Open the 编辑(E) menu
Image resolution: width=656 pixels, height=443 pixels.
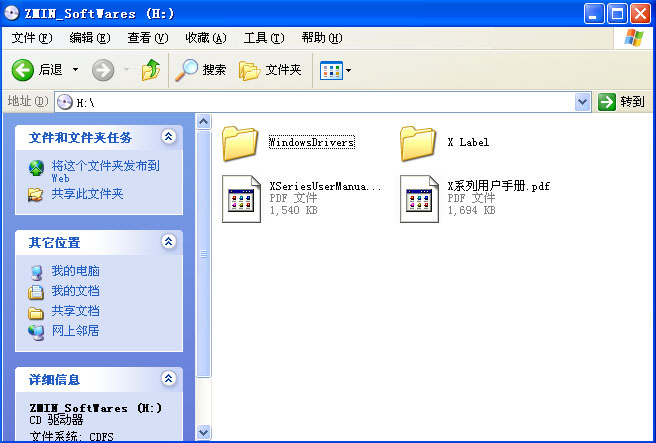click(x=90, y=38)
